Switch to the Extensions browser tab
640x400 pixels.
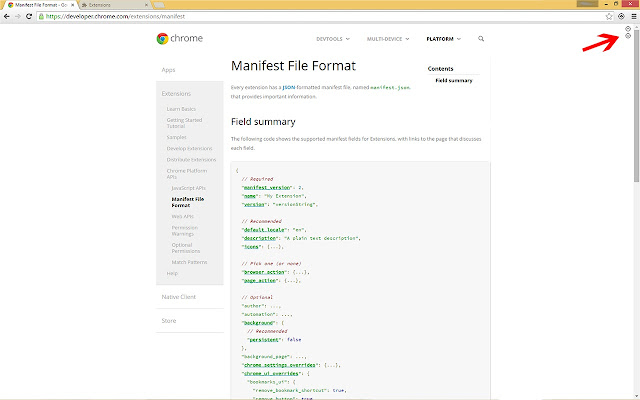tap(115, 5)
